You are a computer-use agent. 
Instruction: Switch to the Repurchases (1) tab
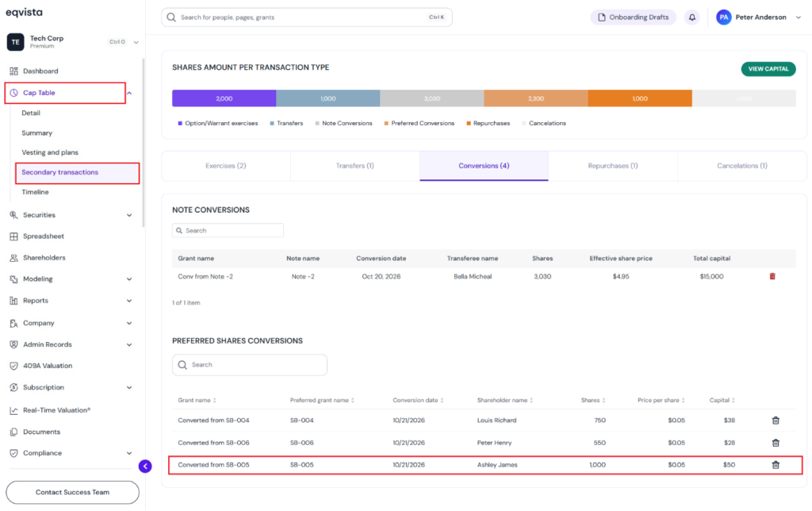coord(613,167)
